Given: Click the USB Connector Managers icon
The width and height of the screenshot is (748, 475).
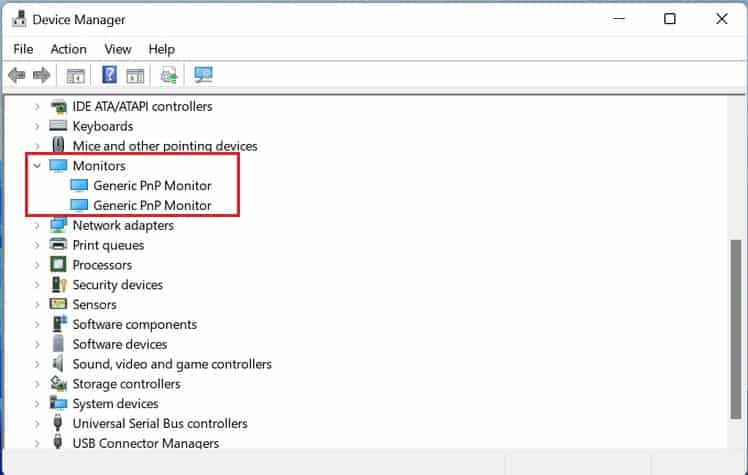Looking at the screenshot, I should [58, 441].
